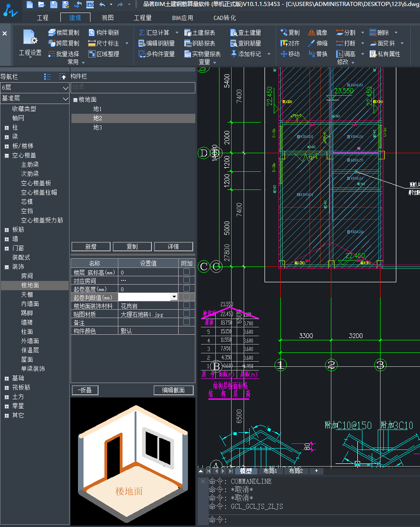Toggle 附加 checkbox for 楼层 底标高 row
This screenshot has width=420, height=527.
[x=187, y=272]
